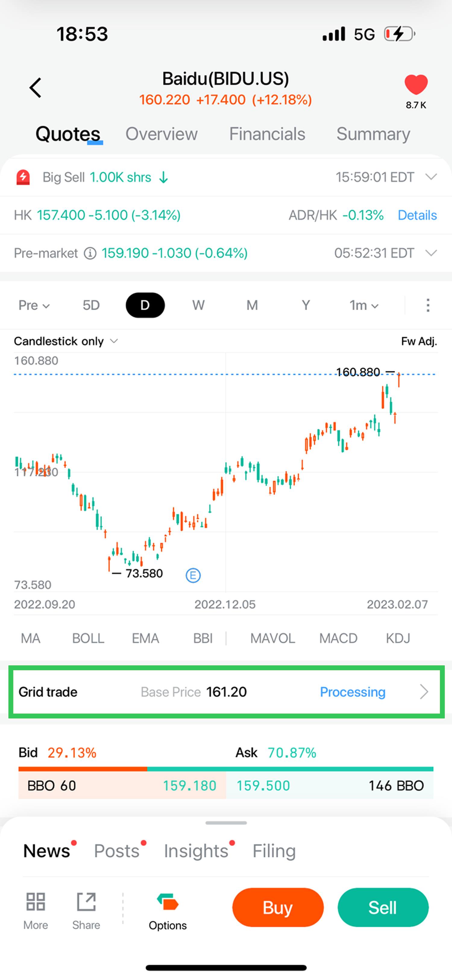Tap the Big Sell alert icon
Image resolution: width=452 pixels, height=980 pixels.
pos(23,177)
